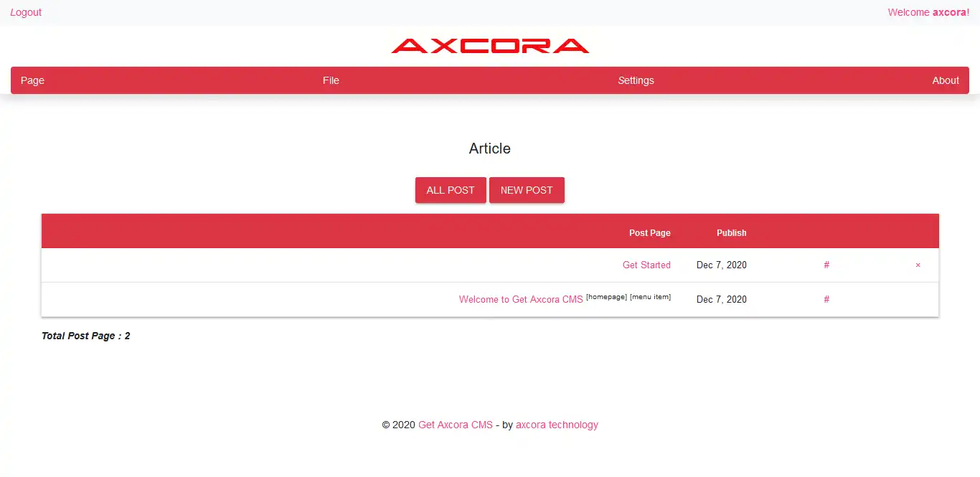Click the Total Post Page : 2 text
Screen dimensions: 980x477
86,336
